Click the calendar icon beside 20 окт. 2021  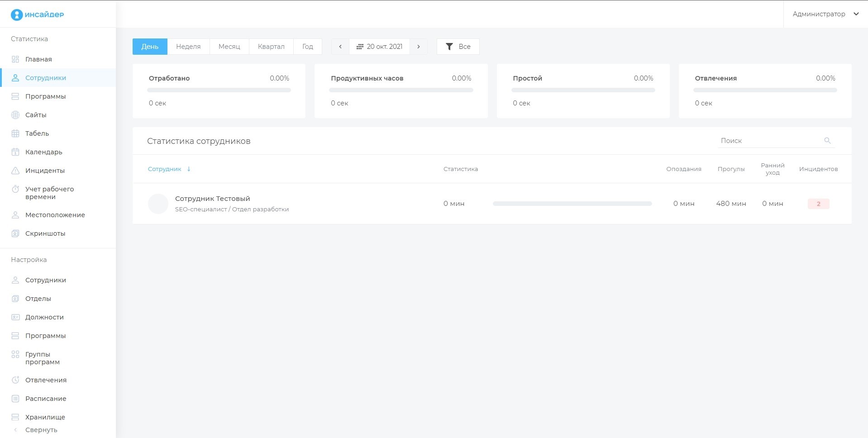point(360,47)
